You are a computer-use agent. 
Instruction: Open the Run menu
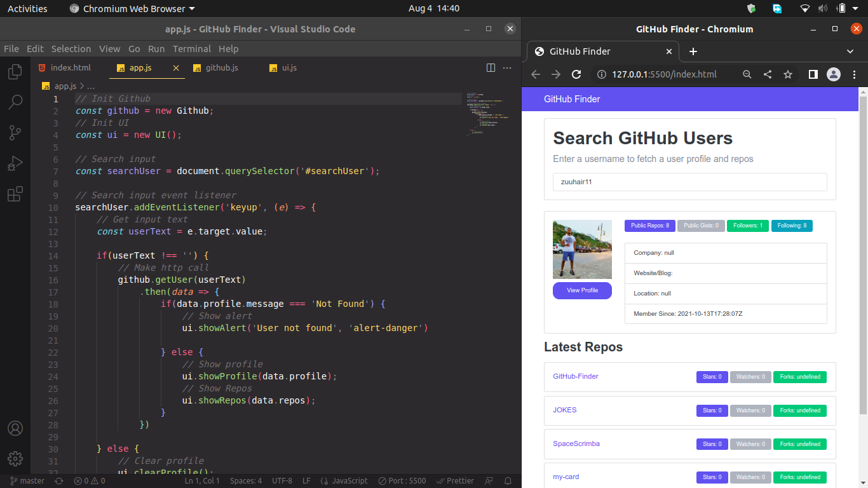click(156, 49)
